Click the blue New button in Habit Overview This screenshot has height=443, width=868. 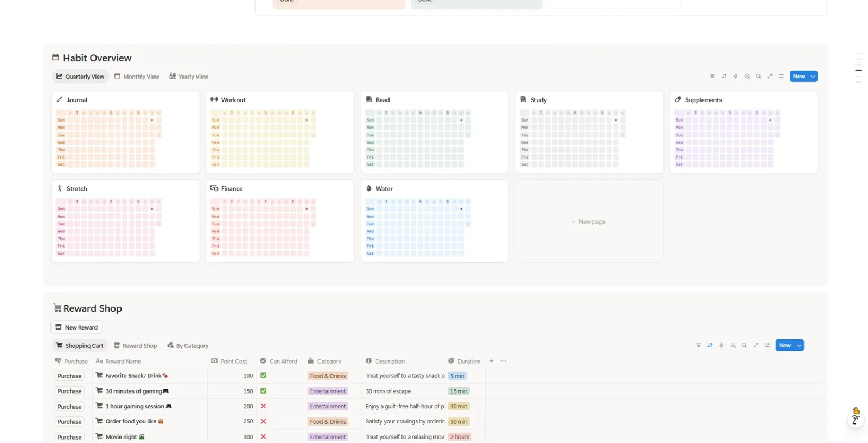(799, 77)
